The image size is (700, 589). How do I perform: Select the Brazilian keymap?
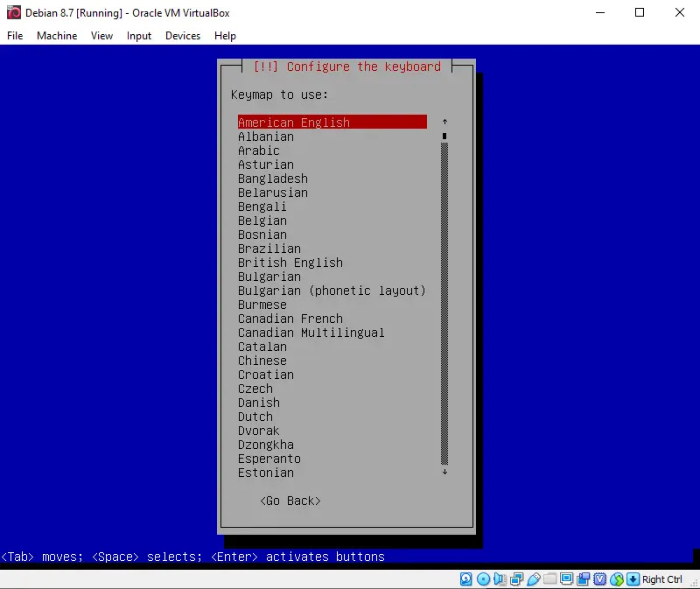[332, 249]
